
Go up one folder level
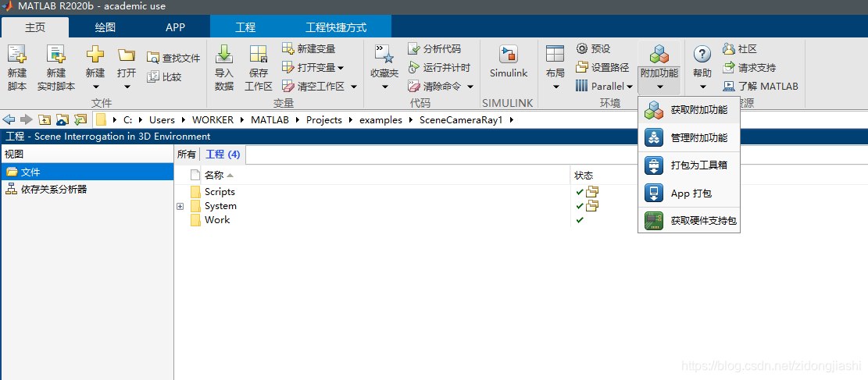(x=45, y=119)
